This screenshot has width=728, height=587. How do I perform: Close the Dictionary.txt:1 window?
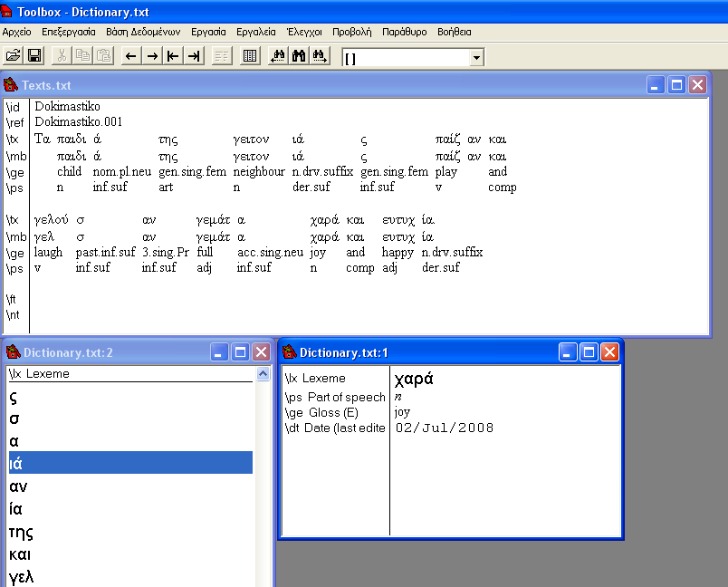609,352
